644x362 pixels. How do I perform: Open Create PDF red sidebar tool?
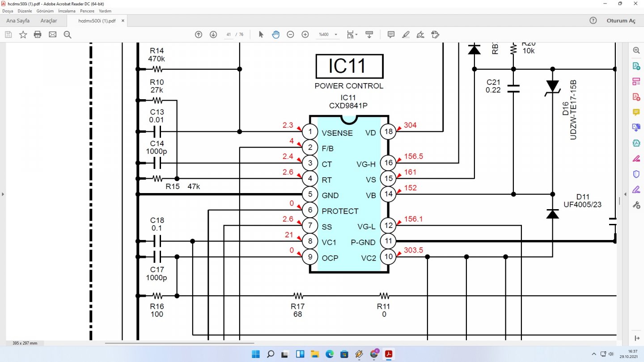[x=636, y=97]
